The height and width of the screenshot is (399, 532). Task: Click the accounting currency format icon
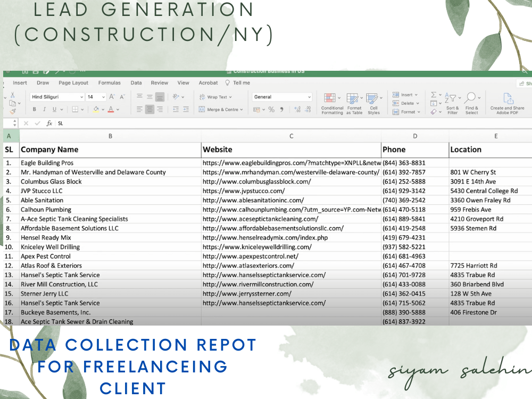257,110
